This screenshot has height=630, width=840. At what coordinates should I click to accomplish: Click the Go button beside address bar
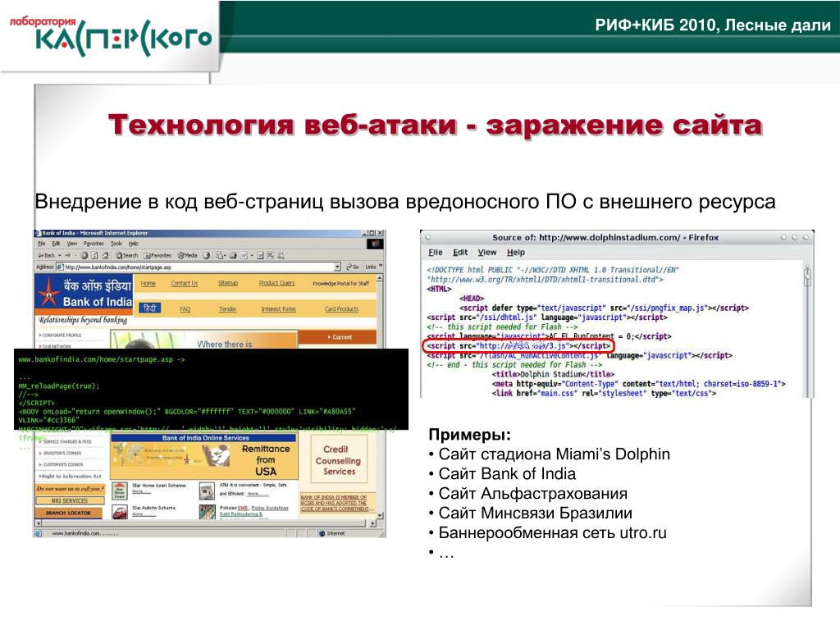353,267
